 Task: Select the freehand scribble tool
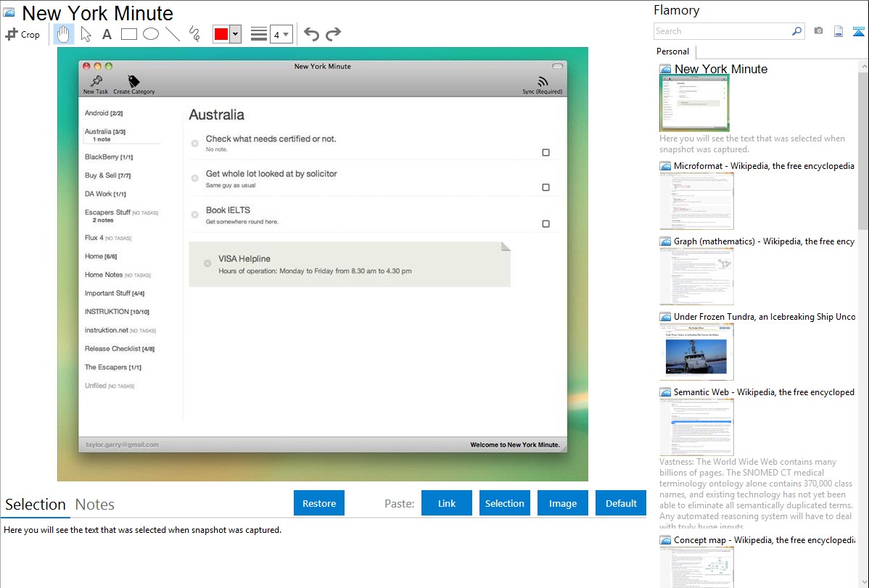point(194,34)
